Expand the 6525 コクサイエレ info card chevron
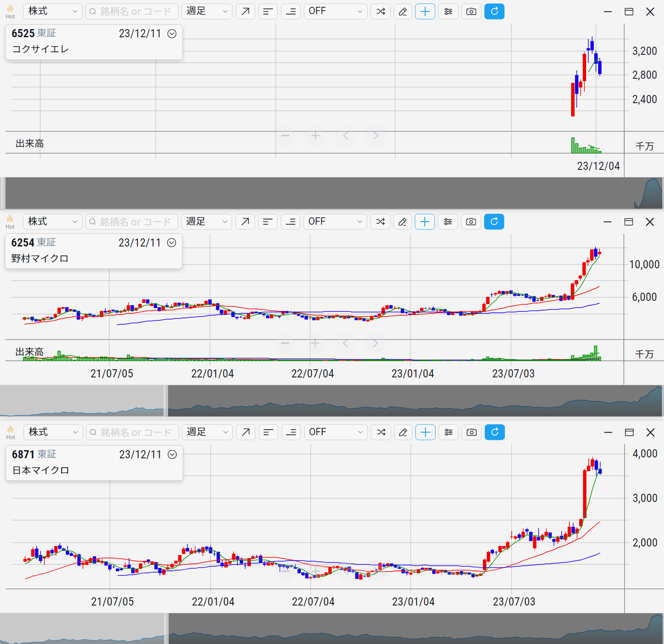 (x=172, y=34)
